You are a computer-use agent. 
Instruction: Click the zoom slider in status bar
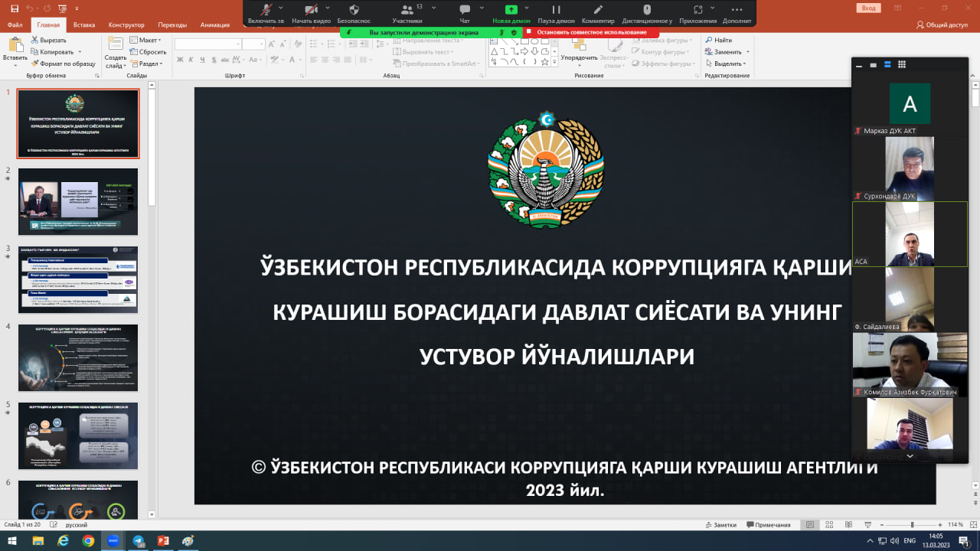pyautogui.click(x=911, y=525)
